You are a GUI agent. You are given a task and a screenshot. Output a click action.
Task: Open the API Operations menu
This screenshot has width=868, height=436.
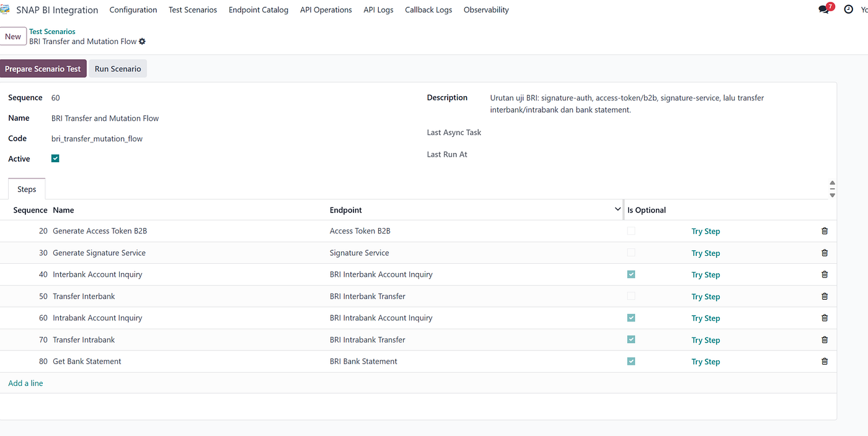click(326, 10)
